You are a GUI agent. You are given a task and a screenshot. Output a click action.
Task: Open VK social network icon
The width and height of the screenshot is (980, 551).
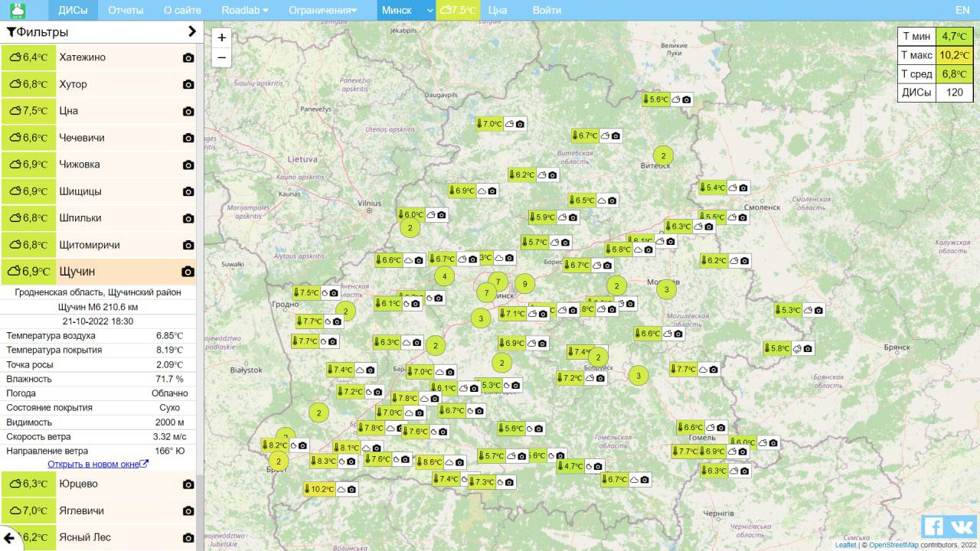pos(962,527)
